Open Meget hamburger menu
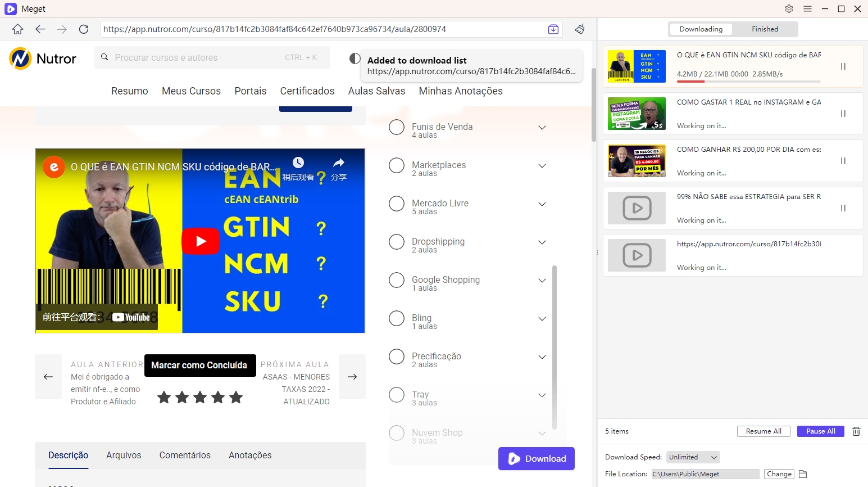868x487 pixels. [x=807, y=8]
